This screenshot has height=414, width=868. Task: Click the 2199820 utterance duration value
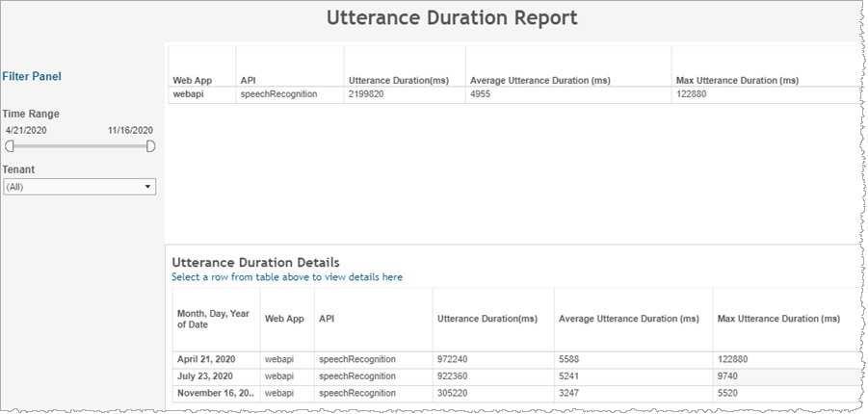coord(370,94)
